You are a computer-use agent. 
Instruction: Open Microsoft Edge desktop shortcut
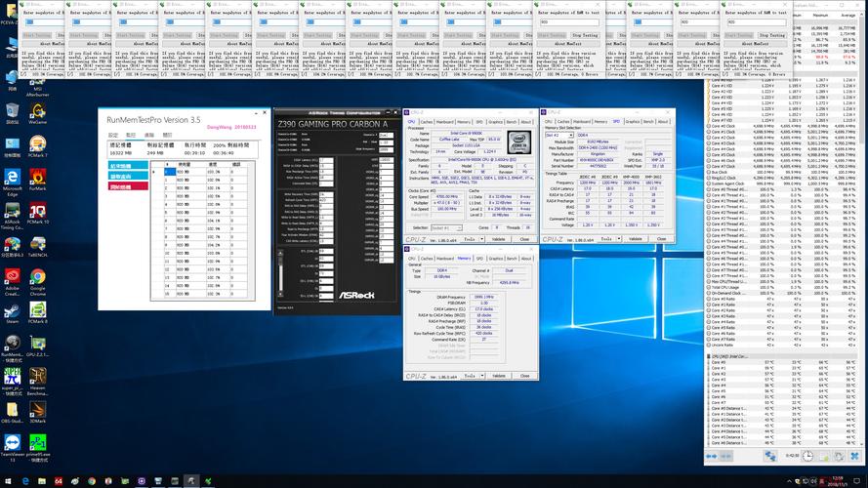pyautogui.click(x=12, y=183)
